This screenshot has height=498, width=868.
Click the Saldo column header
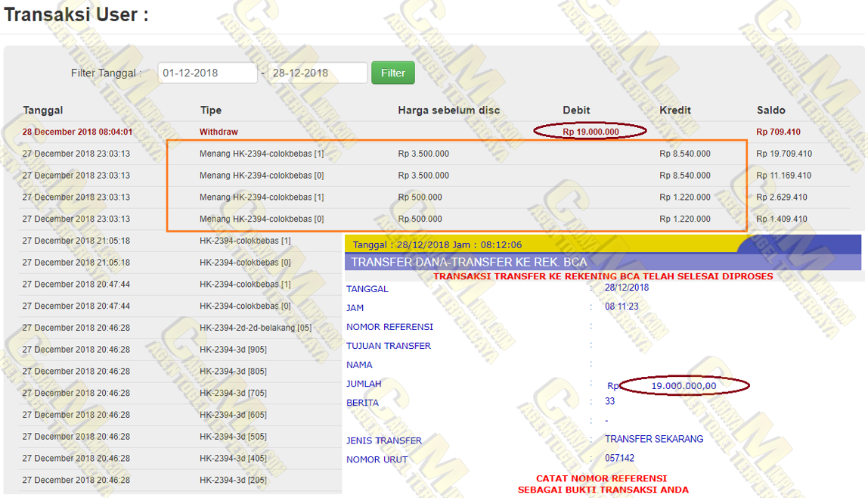(x=770, y=110)
